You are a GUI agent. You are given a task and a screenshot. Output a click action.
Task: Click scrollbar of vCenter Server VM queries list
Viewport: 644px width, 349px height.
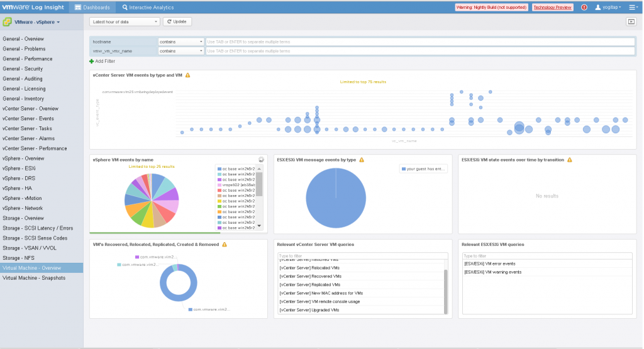tap(446, 292)
